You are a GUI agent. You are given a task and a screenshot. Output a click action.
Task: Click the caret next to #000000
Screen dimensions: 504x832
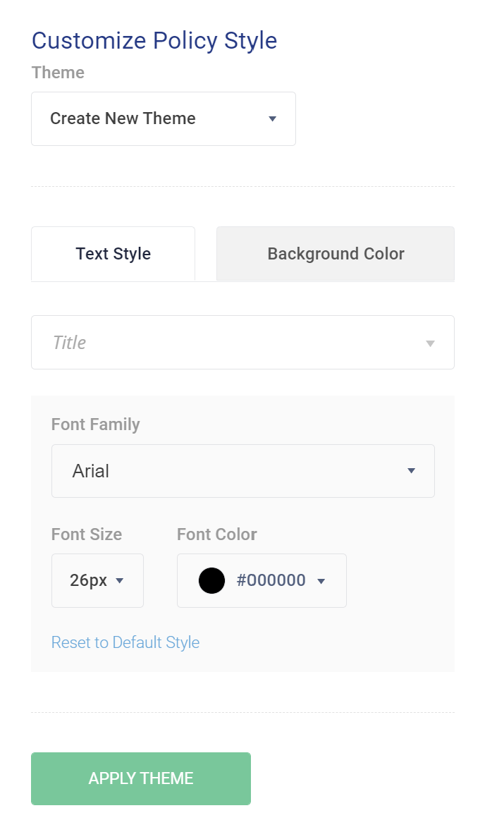(321, 582)
